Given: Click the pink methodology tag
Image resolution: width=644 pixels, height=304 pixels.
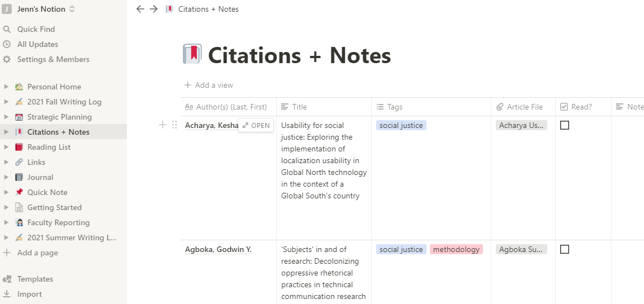Looking at the screenshot, I should [x=456, y=249].
